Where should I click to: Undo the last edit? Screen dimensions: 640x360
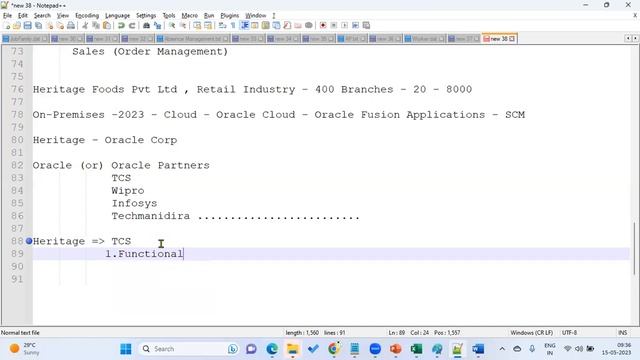tap(121, 26)
